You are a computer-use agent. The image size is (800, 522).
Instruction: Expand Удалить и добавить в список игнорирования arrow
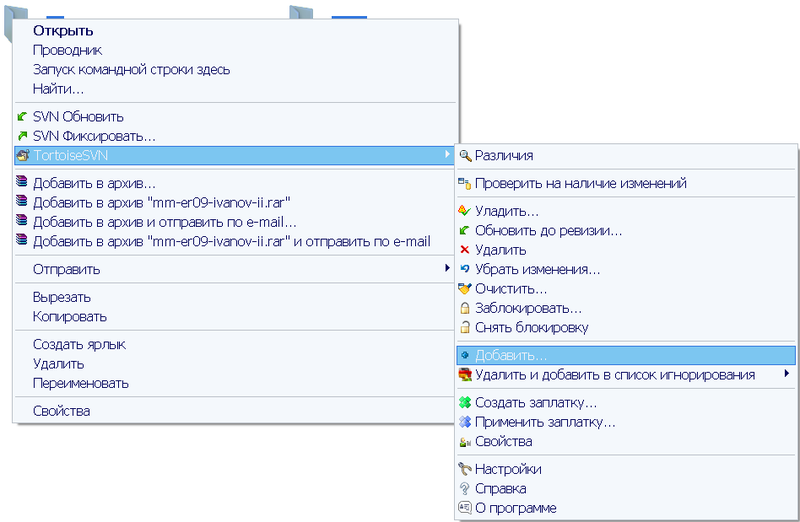[x=787, y=374]
